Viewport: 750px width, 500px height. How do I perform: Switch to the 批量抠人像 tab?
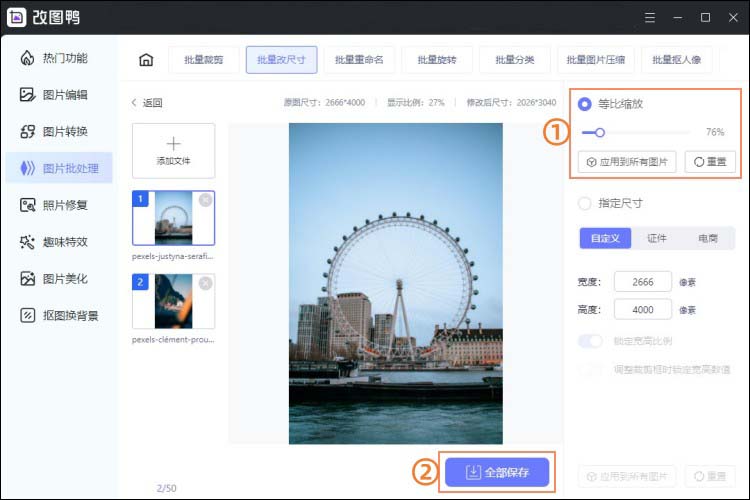677,60
